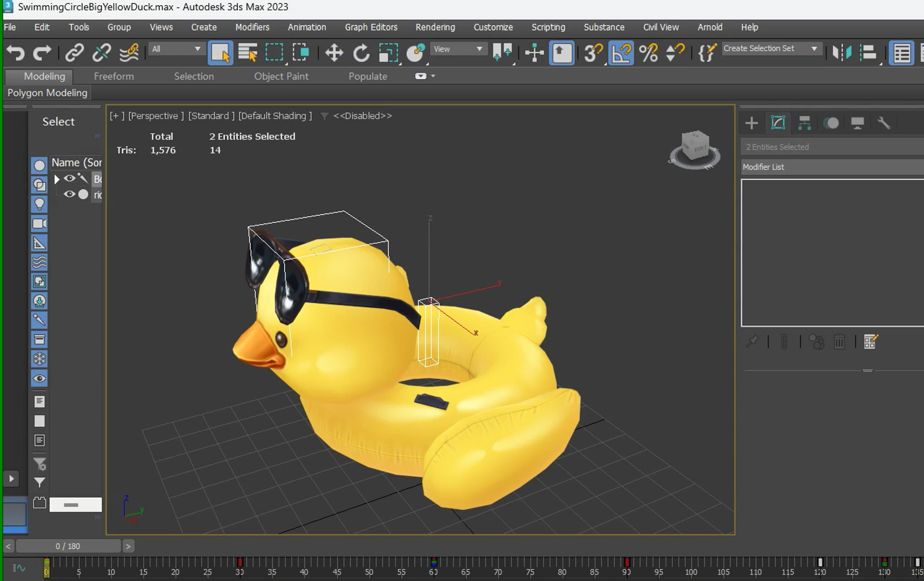Pick the Select and Rotate tool
Viewport: 924px width, 581px height.
[x=361, y=53]
